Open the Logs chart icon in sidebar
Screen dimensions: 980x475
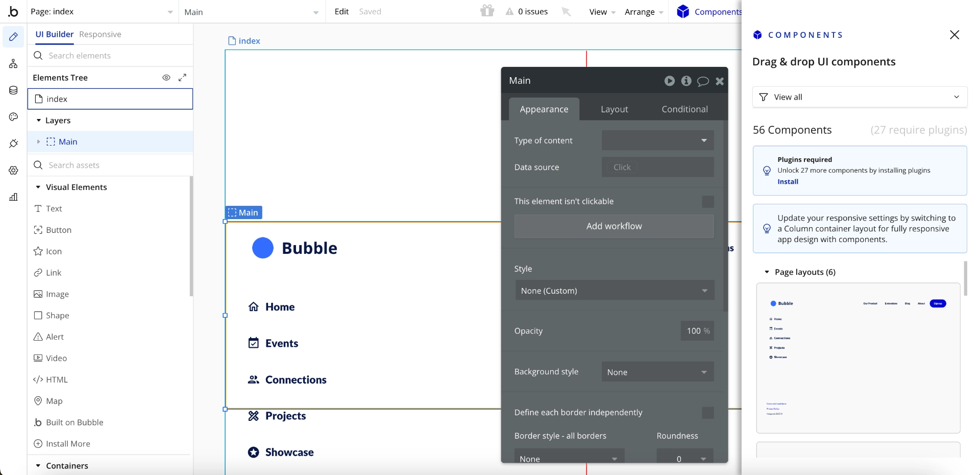[13, 197]
